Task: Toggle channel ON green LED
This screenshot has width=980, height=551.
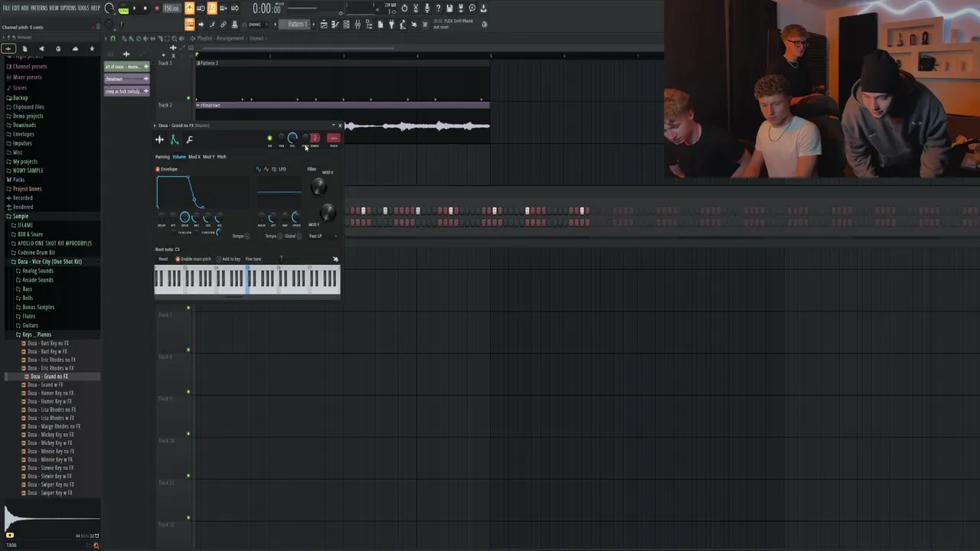Action: pos(269,138)
